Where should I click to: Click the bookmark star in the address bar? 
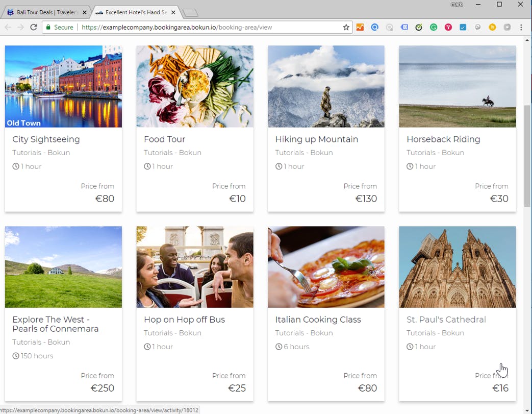[346, 27]
